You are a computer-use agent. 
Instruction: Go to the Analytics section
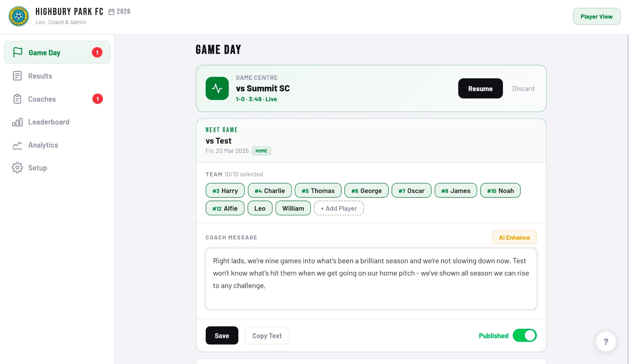[43, 145]
